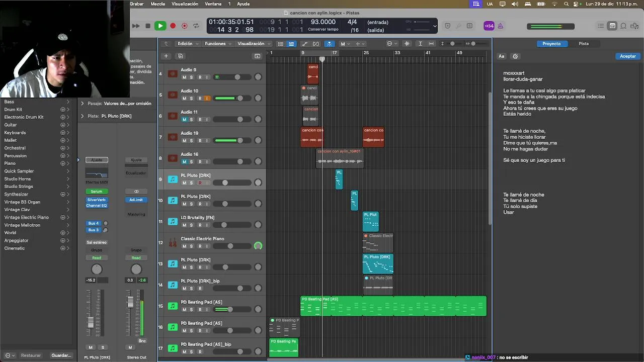This screenshot has width=644, height=362.
Task: Click the Aceptar button
Action: [x=627, y=56]
